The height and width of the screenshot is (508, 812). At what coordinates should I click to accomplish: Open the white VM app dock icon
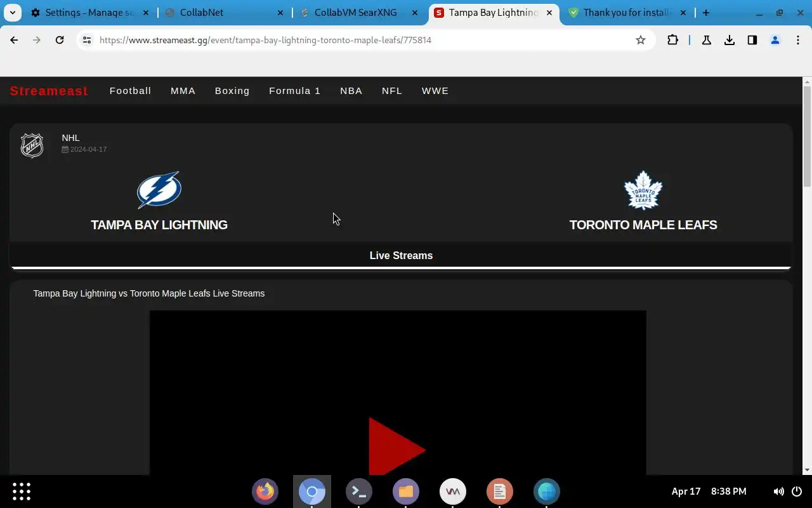453,491
